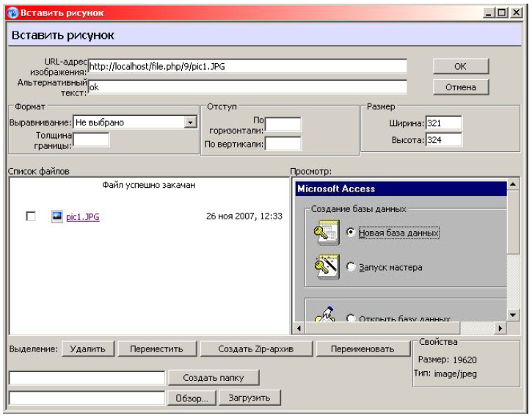Click the type value image/jpeg
Image resolution: width=532 pixels, height=416 pixels.
(x=456, y=374)
